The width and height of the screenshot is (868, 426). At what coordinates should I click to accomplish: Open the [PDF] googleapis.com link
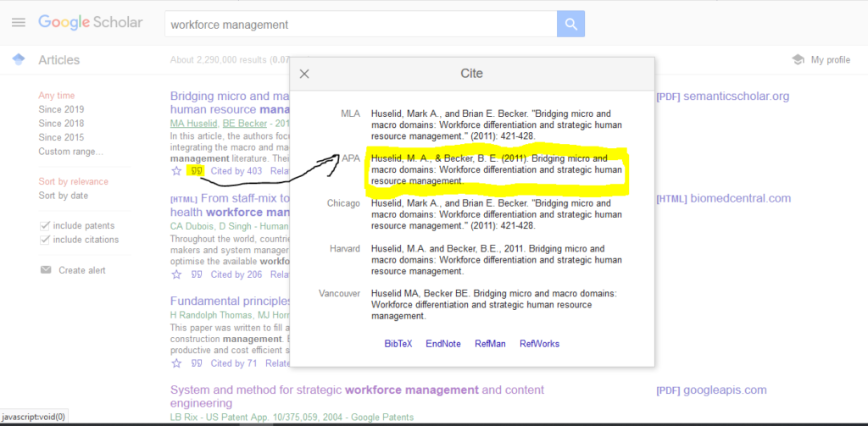click(711, 390)
